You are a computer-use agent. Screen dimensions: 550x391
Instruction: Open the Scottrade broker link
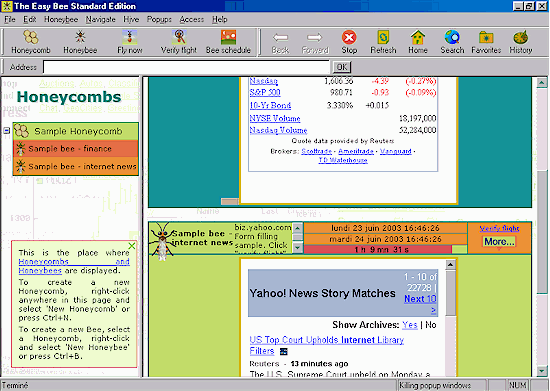click(316, 151)
